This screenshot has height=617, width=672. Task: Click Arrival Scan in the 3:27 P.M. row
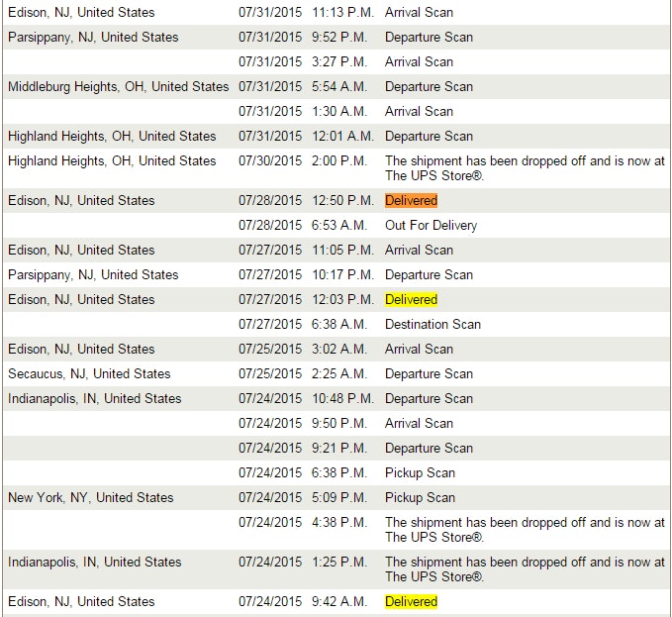tap(419, 61)
